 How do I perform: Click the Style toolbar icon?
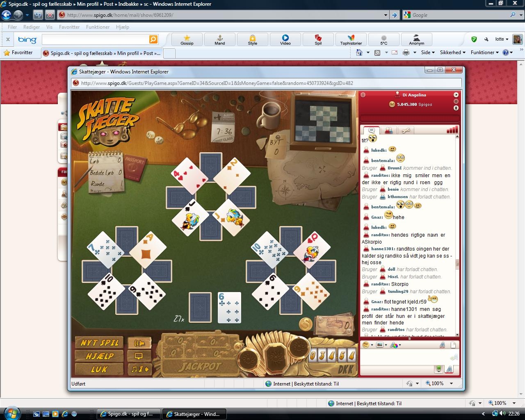click(x=252, y=40)
